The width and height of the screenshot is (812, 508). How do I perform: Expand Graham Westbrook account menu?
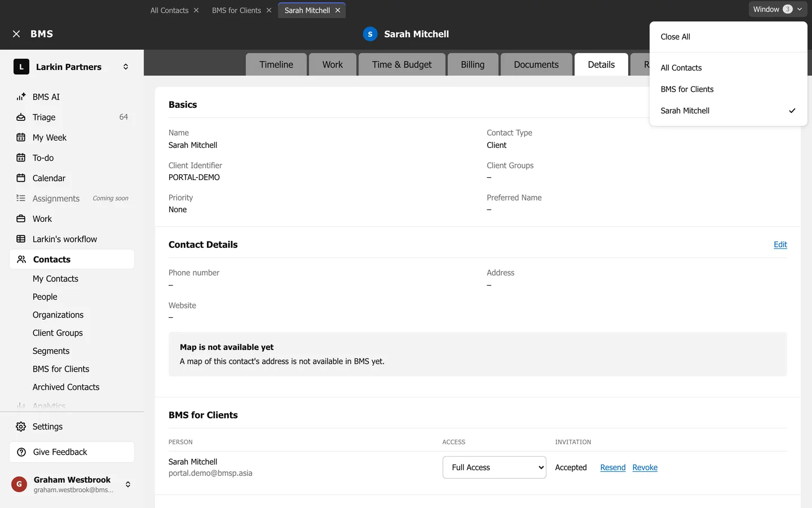point(128,484)
